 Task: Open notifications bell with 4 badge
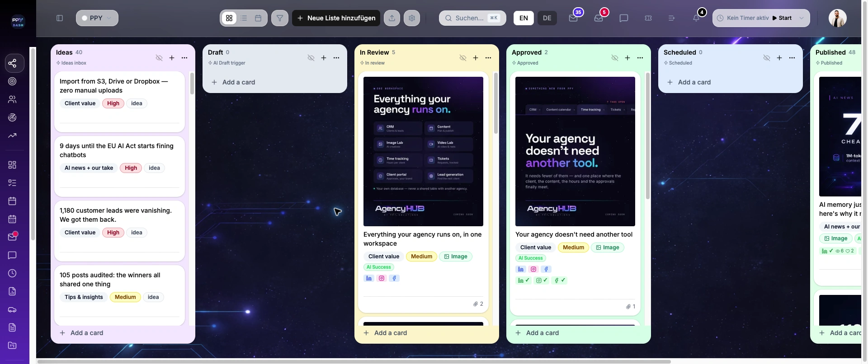[696, 18]
